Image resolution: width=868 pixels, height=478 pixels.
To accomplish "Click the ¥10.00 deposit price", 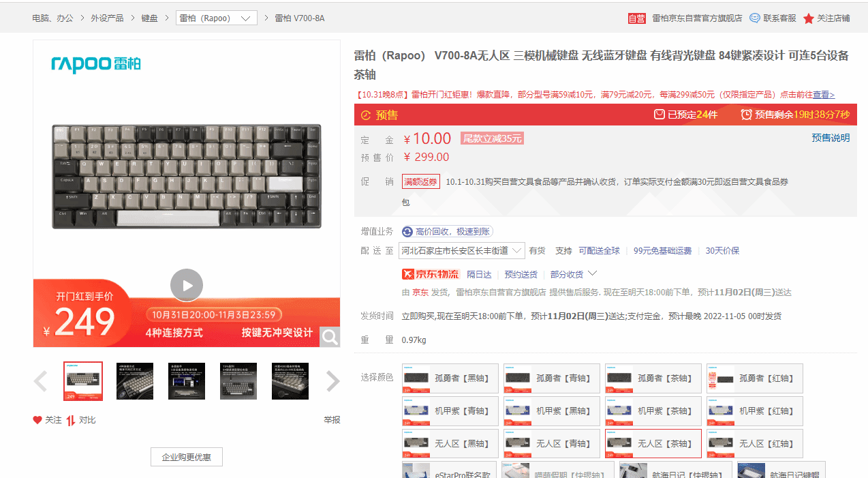I will pyautogui.click(x=427, y=139).
